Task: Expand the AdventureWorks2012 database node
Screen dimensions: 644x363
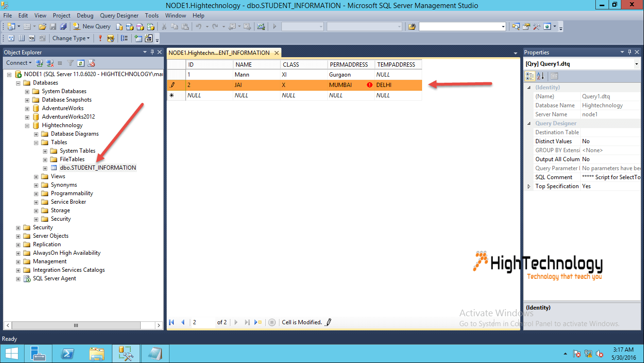Action: 27,117
